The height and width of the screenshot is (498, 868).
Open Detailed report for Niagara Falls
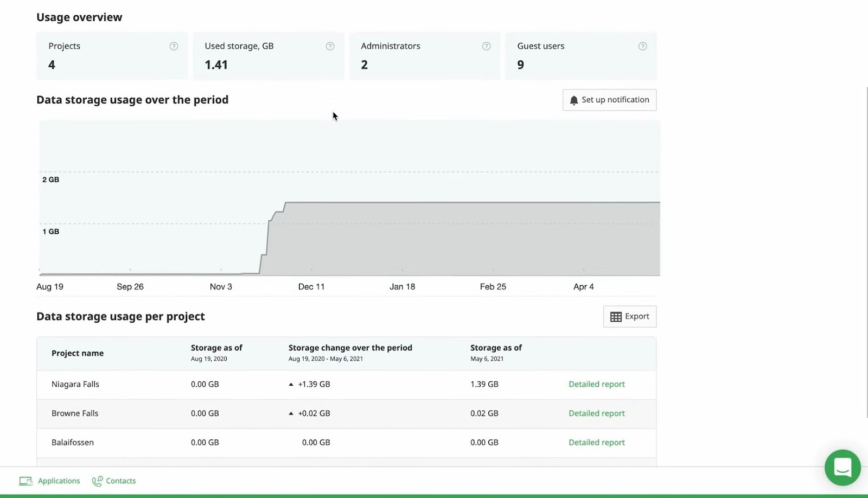[x=596, y=384]
